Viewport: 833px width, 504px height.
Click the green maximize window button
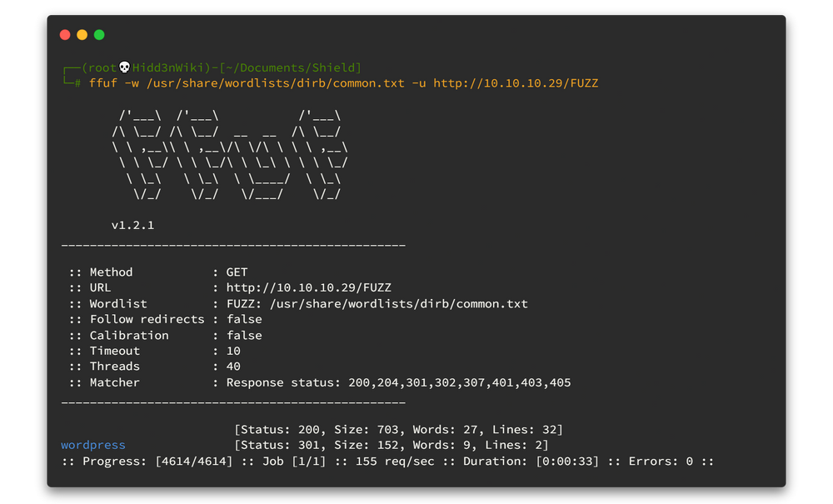coord(99,35)
